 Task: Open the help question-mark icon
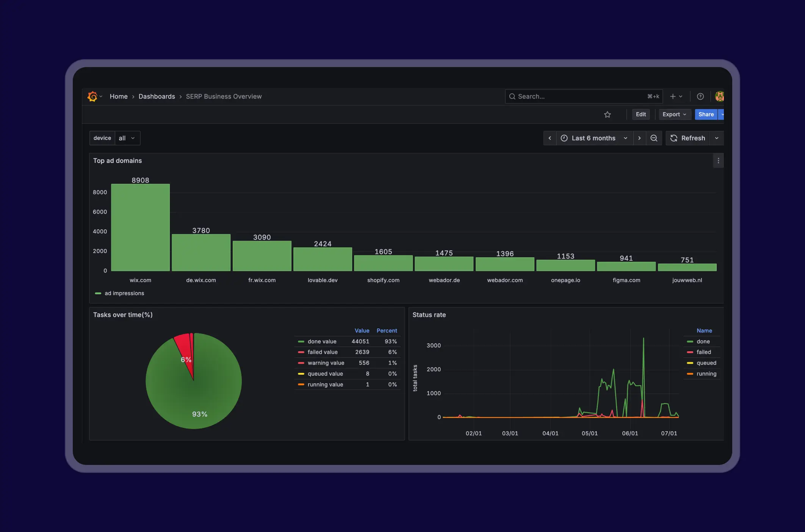click(700, 96)
